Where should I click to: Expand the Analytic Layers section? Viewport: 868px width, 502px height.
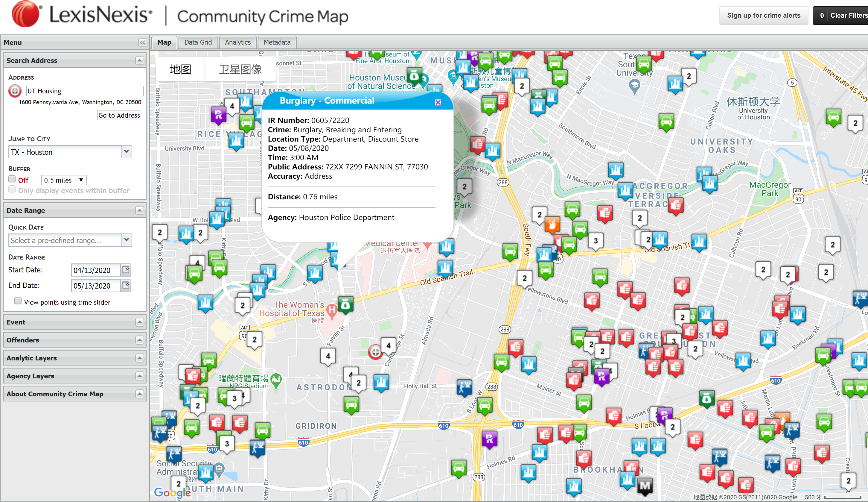[x=139, y=358]
